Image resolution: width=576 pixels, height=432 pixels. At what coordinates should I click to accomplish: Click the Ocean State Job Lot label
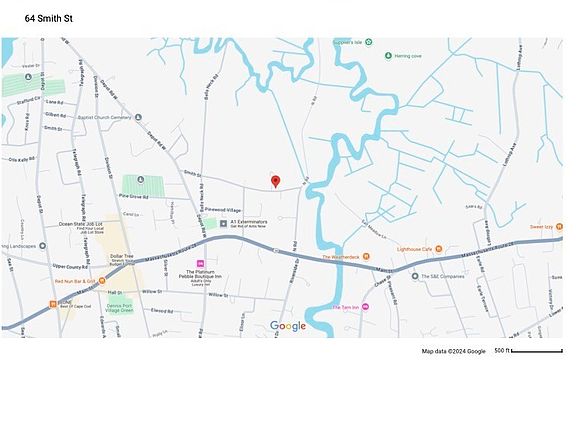[x=81, y=224]
